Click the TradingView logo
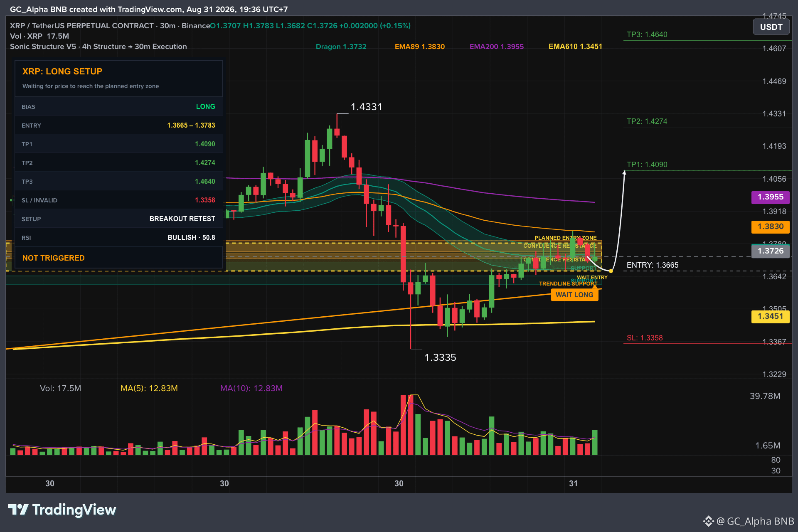Image resolution: width=798 pixels, height=532 pixels. (x=62, y=510)
